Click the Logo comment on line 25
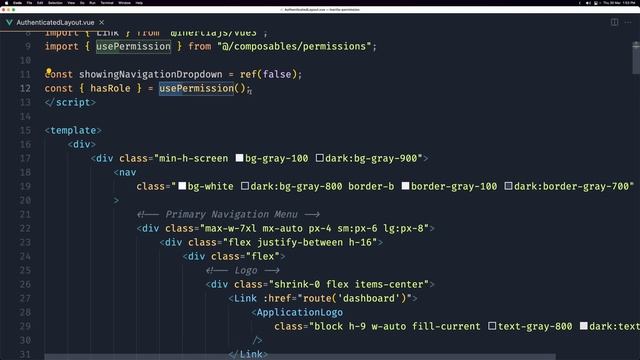The height and width of the screenshot is (360, 640). point(243,270)
